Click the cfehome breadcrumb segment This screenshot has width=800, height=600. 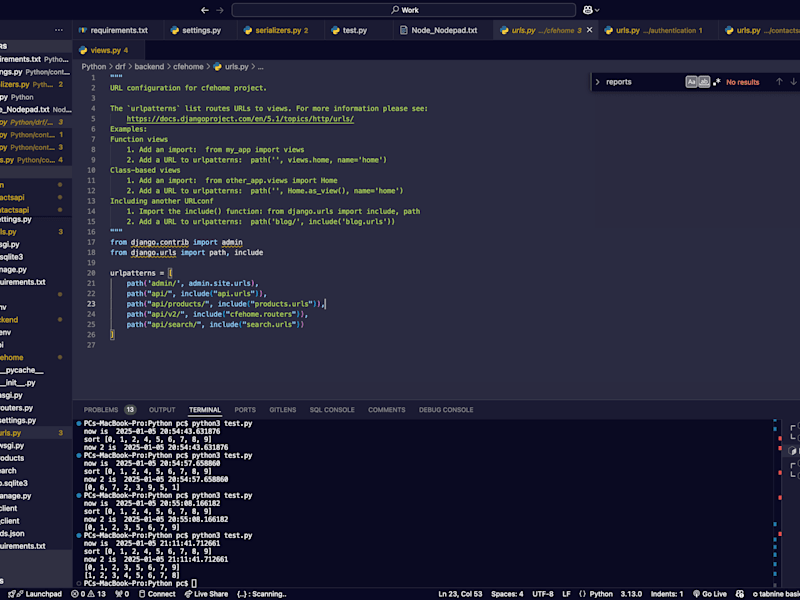pos(188,67)
